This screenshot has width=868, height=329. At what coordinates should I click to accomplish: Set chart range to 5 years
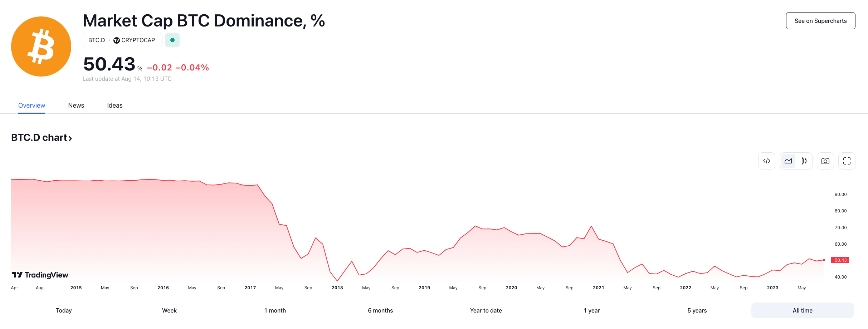tap(697, 310)
